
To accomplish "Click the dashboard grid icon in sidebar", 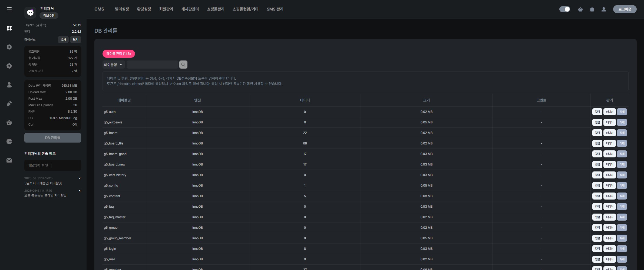I will (x=9, y=28).
